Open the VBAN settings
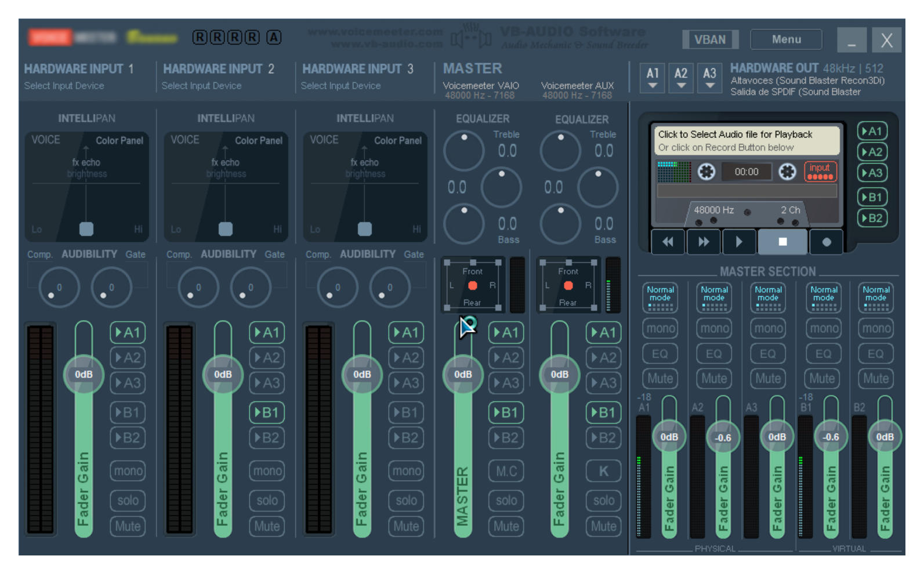 coord(710,39)
